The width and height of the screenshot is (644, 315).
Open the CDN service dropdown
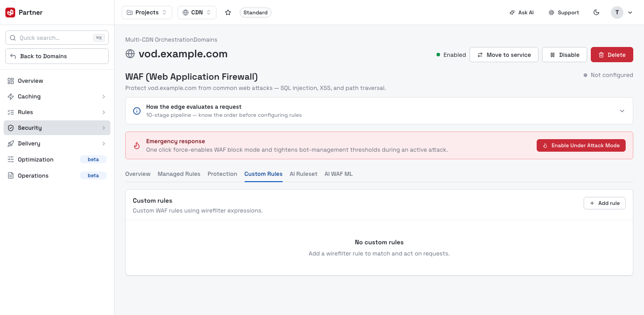pos(197,13)
